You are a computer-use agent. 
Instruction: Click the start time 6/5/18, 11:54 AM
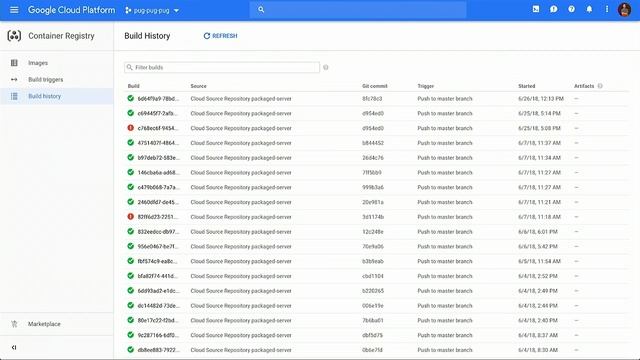point(540,261)
